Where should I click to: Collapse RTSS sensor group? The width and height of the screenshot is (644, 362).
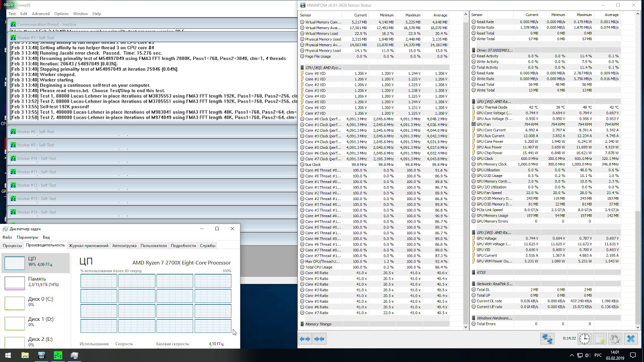480,273
